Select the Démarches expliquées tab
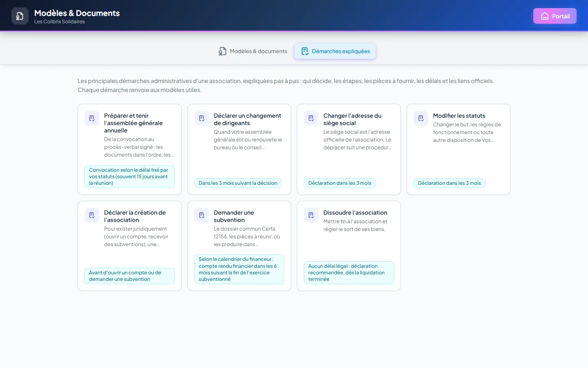The width and height of the screenshot is (588, 368). [x=335, y=51]
